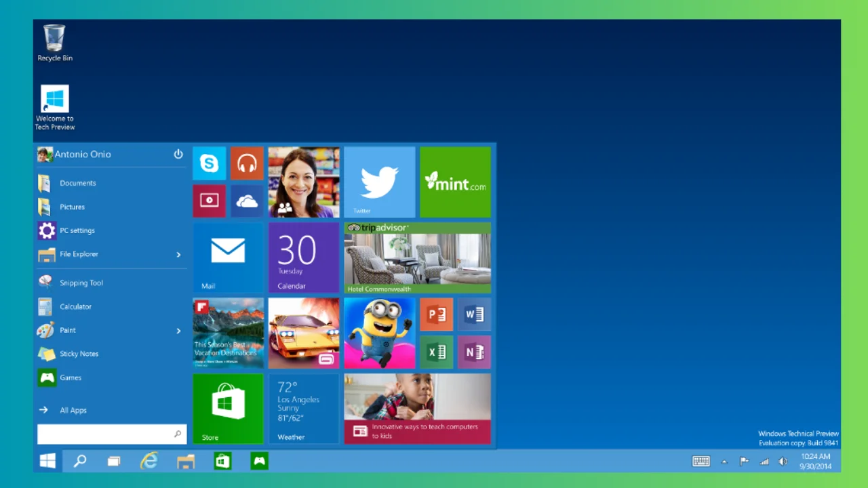868x488 pixels.
Task: Open the Action Center flag icon
Action: [x=744, y=462]
